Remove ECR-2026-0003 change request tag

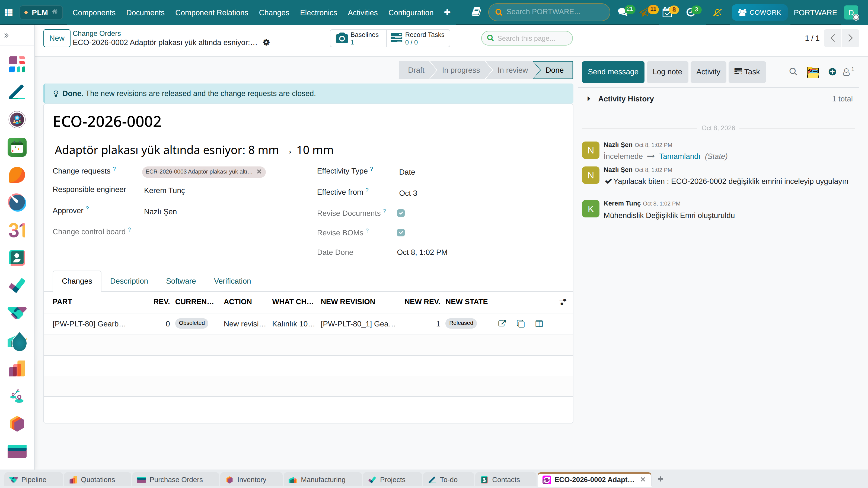click(259, 171)
